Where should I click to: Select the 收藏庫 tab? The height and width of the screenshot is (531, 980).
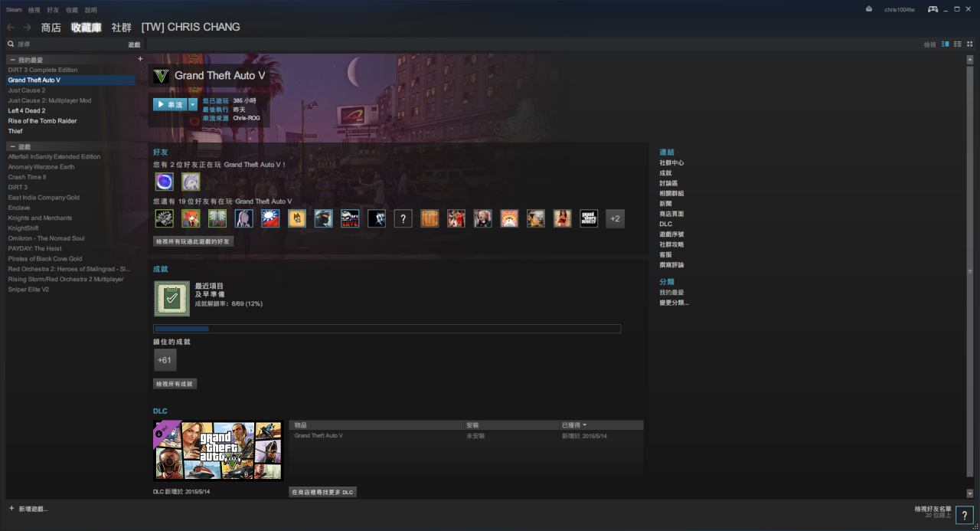coord(86,28)
